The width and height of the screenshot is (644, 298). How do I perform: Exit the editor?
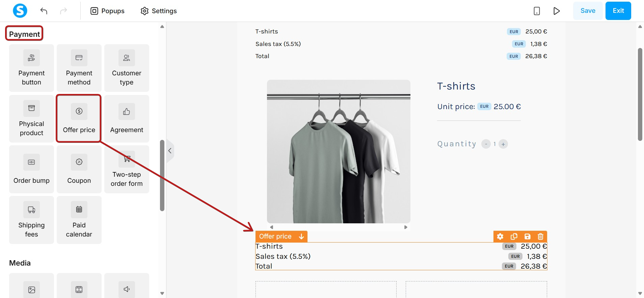click(618, 11)
